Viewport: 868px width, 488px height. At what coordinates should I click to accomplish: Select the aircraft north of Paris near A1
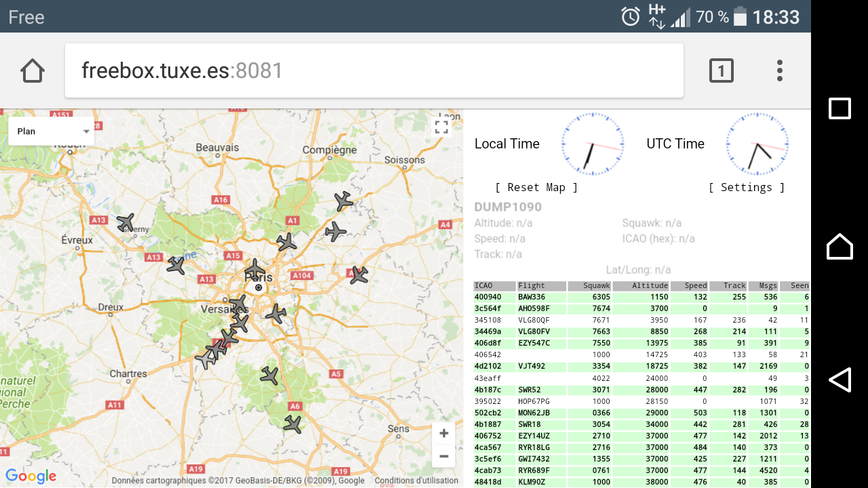click(287, 242)
